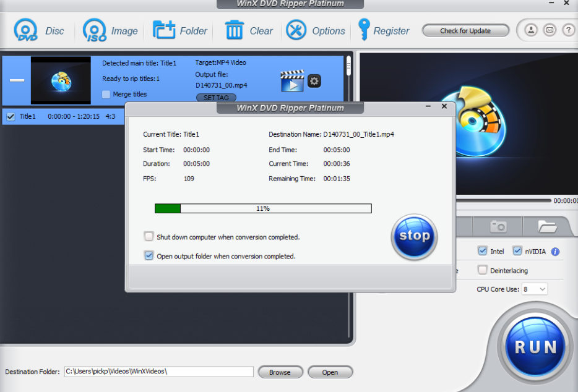
Task: Click the 11% conversion progress bar
Action: point(263,208)
